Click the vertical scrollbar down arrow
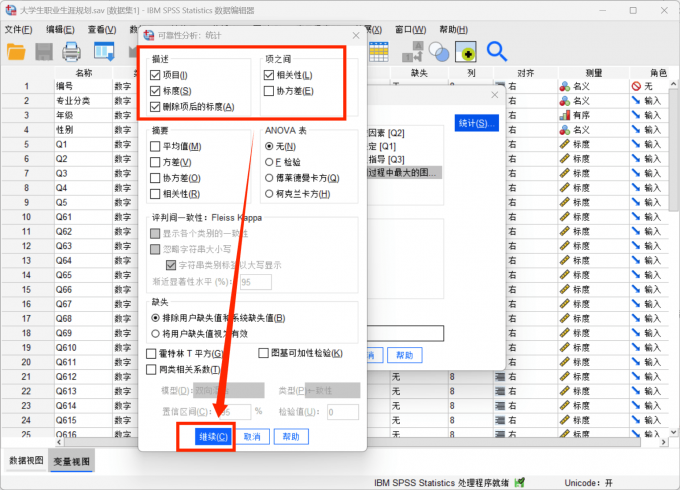The image size is (680, 490). [673, 432]
